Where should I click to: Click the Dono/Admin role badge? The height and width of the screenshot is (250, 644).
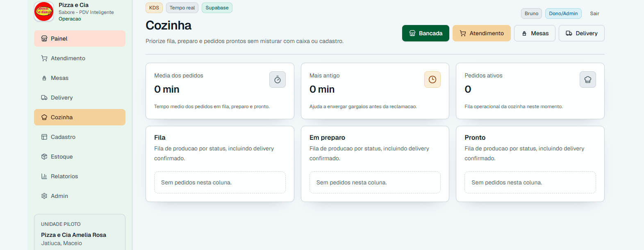point(563,14)
